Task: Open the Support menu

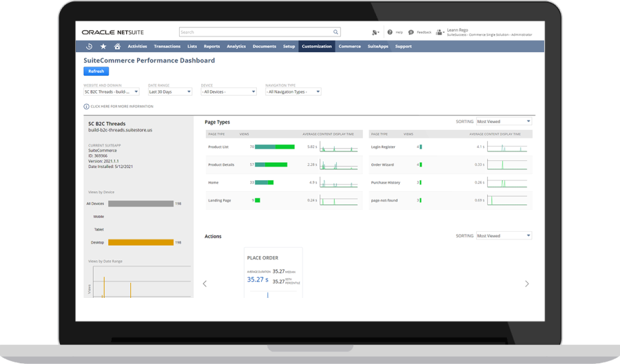Action: coord(403,47)
